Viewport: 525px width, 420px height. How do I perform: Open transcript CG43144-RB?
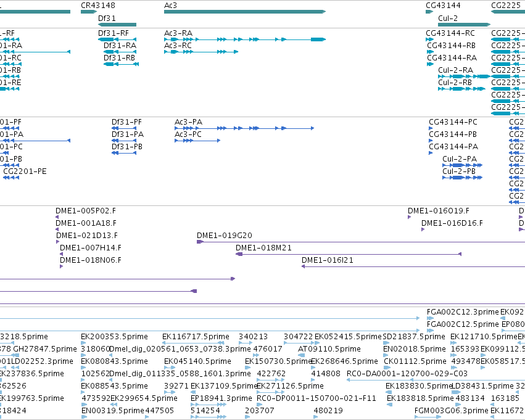451,46
